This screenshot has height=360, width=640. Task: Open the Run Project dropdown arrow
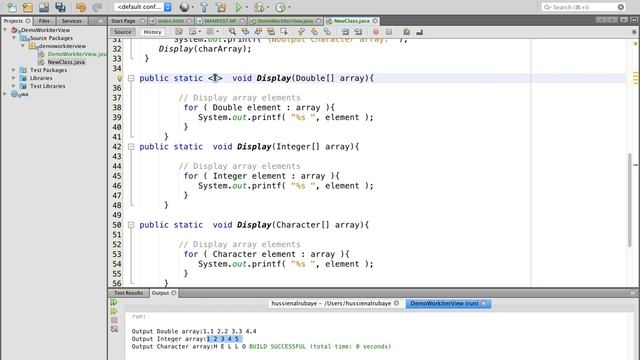247,7
